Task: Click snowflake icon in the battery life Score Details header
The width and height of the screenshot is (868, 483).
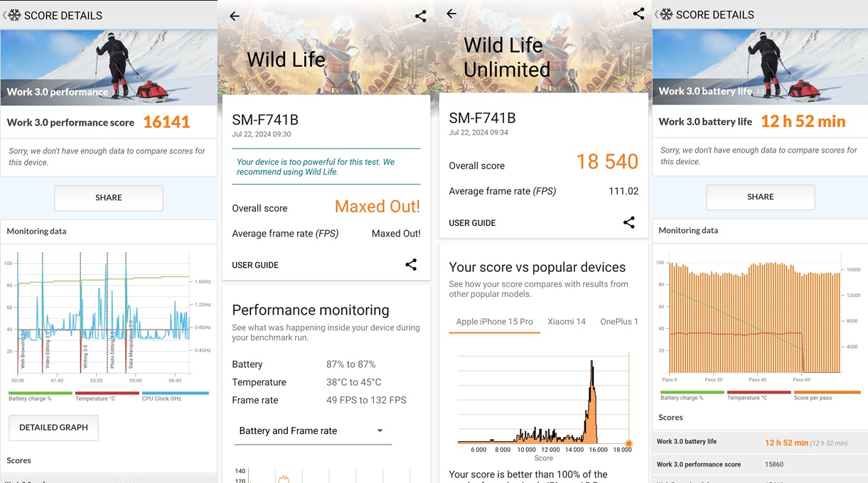Action: pos(666,14)
